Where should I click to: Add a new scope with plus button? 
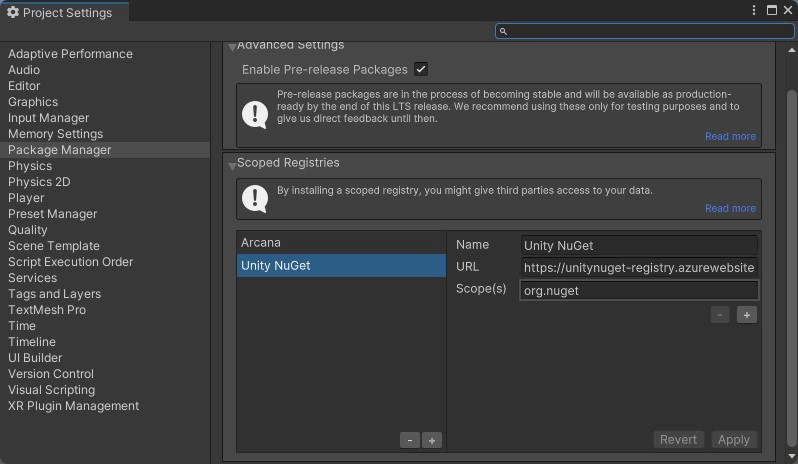747,315
